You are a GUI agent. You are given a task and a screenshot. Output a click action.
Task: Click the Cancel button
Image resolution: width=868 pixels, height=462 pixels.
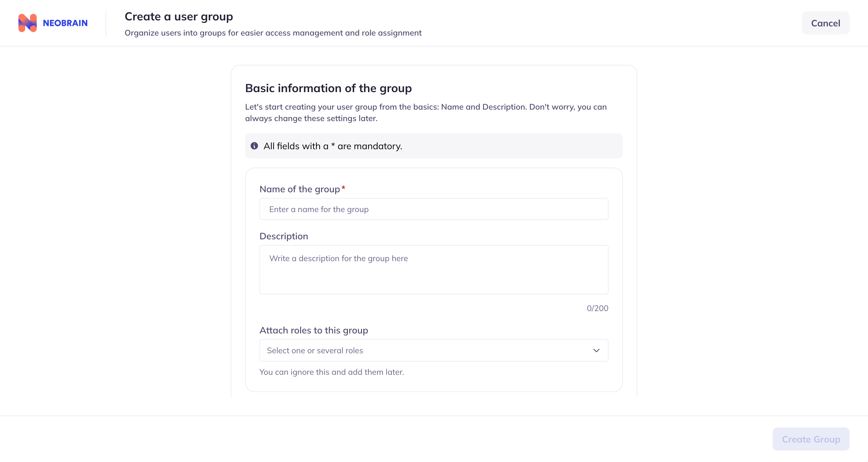[826, 23]
